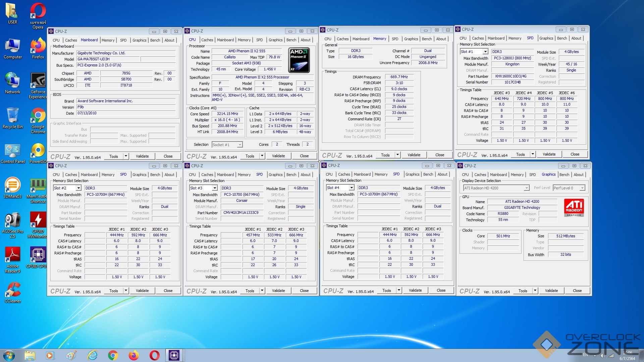Select the Bench tab in the Graphics window
Screen dimensions: 644x362
point(564,175)
